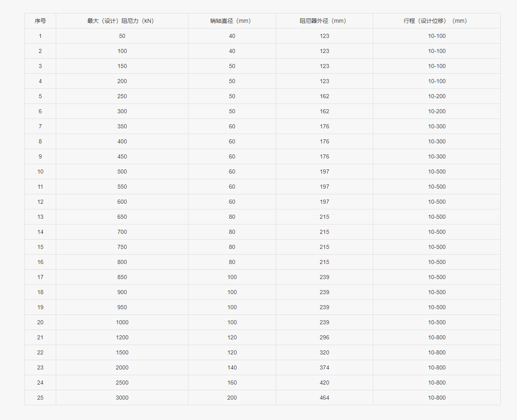This screenshot has height=420, width=517.
Task: Click the 10-100 stroke cell in row 1
Action: pos(437,36)
